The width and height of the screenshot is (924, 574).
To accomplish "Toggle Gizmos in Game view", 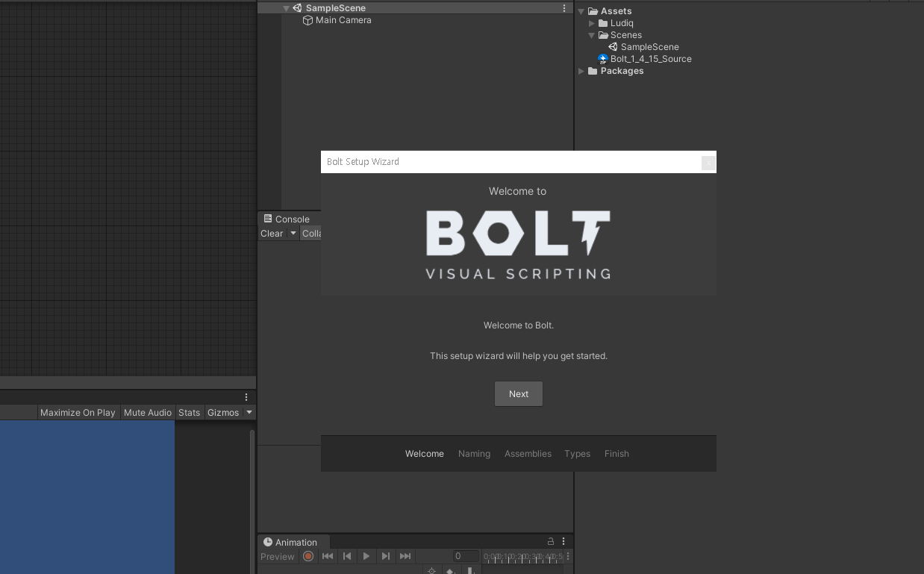I will point(223,412).
